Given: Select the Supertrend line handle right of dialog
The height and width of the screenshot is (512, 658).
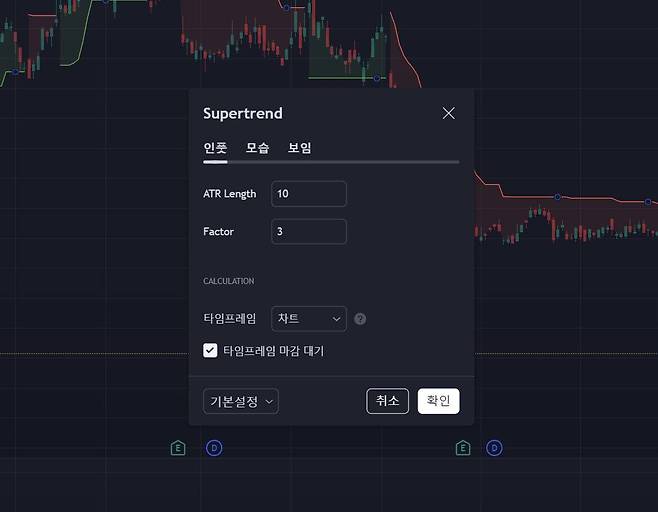Looking at the screenshot, I should 558,197.
